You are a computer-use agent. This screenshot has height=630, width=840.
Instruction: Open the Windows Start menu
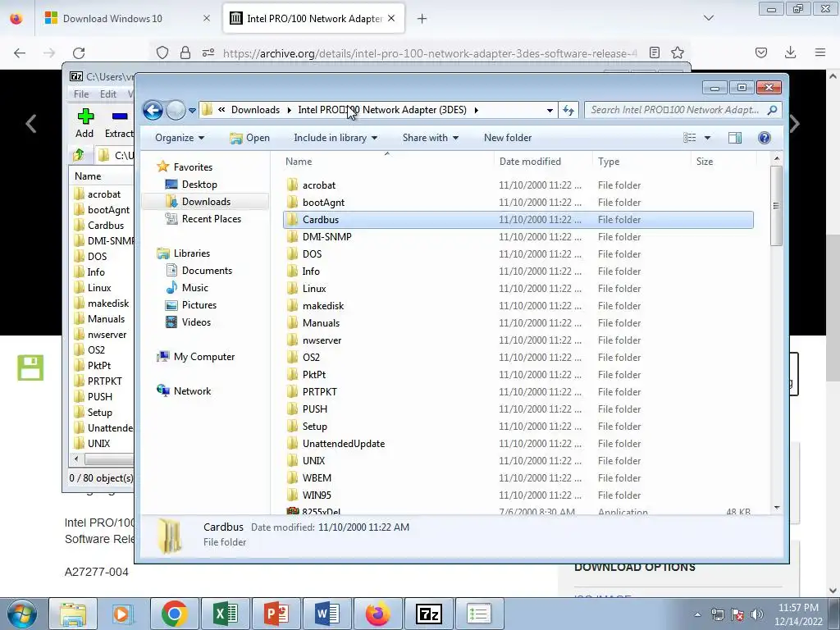point(22,614)
